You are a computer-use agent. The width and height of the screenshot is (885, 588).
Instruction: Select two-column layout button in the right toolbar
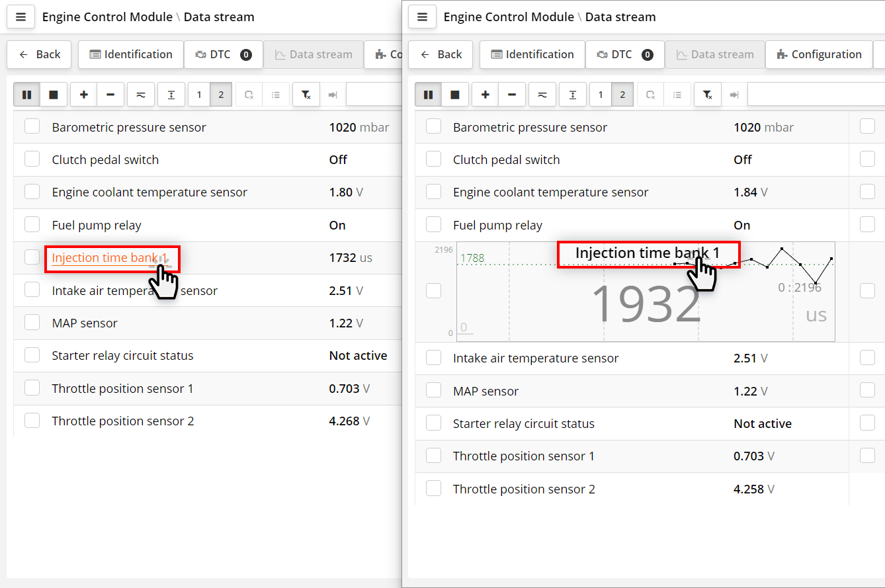pos(622,95)
